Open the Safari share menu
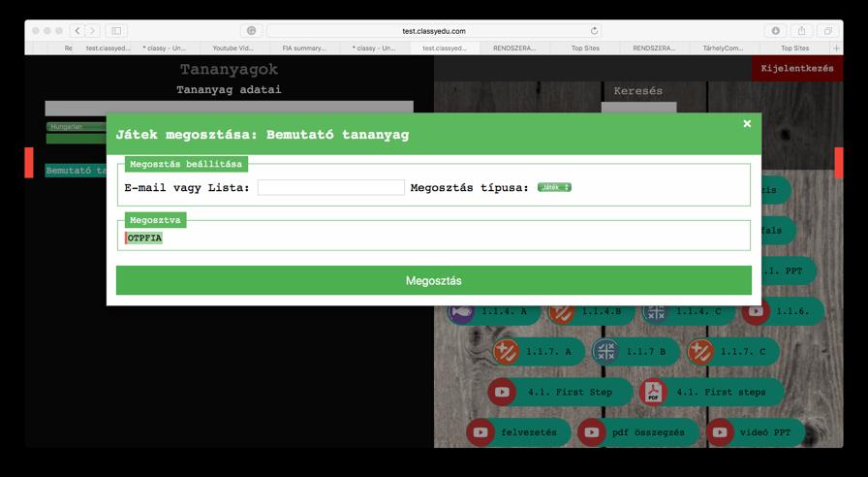The height and width of the screenshot is (477, 868). click(x=801, y=31)
